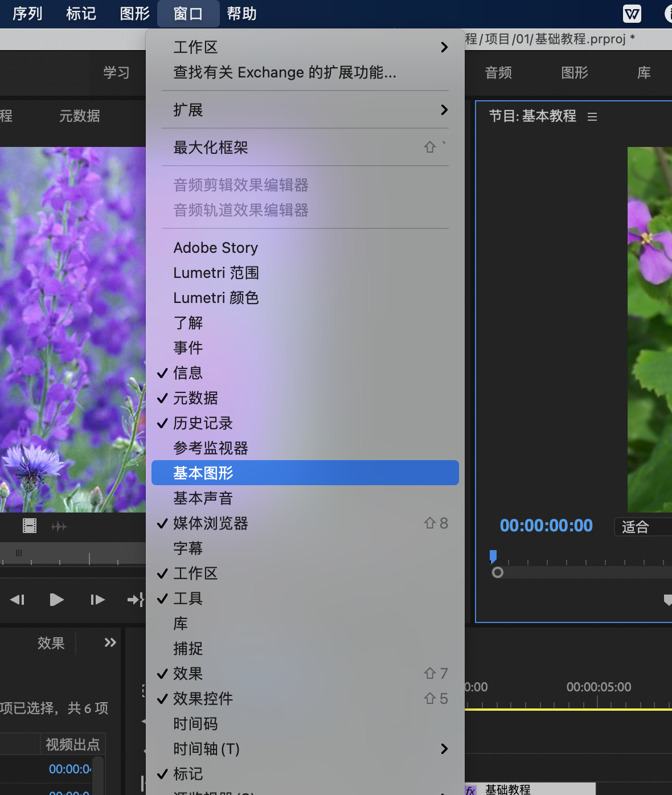Open the 帮助 menu
Screen dimensions: 672x795
coord(241,14)
